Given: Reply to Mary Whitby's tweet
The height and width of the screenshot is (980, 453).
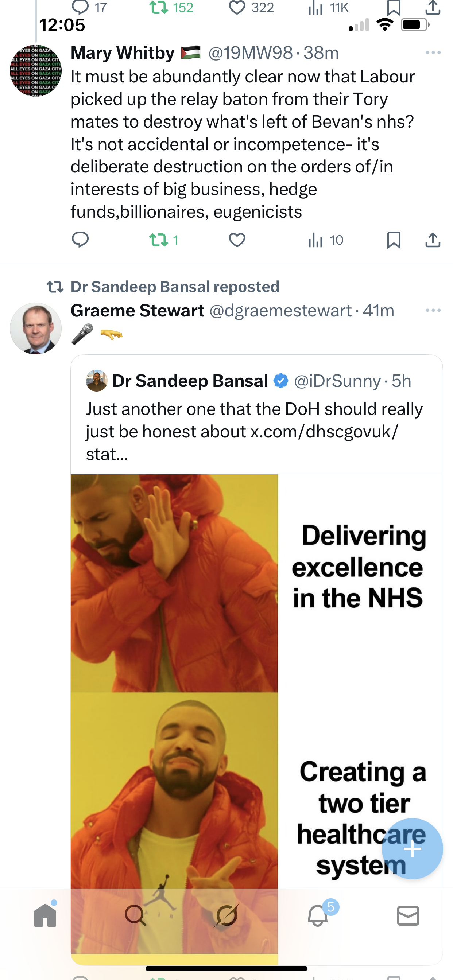Looking at the screenshot, I should pyautogui.click(x=80, y=240).
